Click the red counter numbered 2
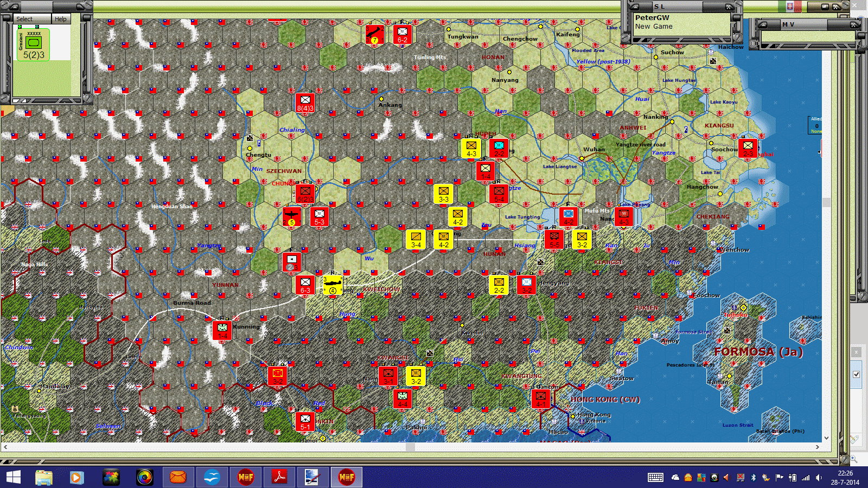Viewport: 868px width, 488px height. [x=291, y=262]
